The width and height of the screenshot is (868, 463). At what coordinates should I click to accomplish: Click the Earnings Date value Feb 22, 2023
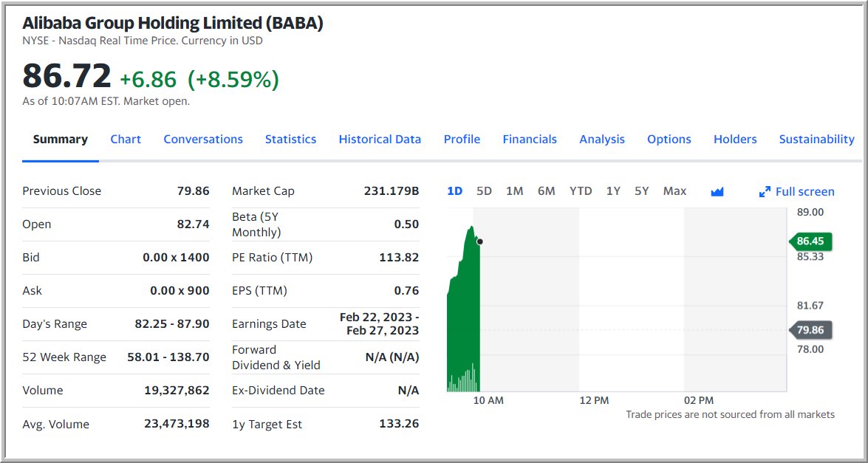point(379,323)
